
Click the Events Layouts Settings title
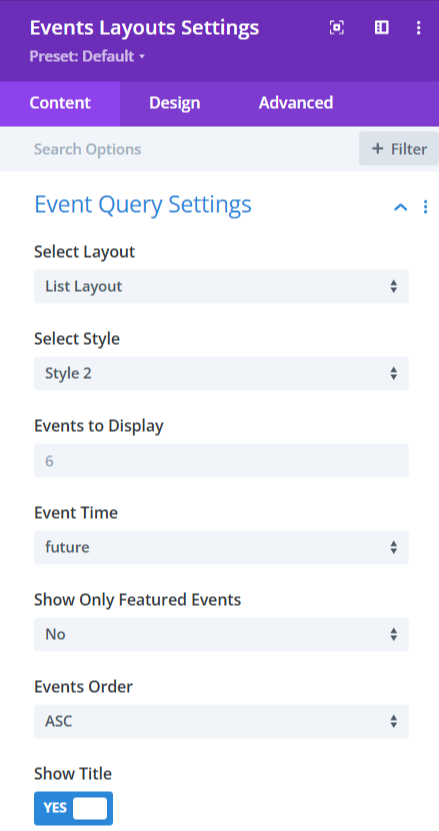[x=144, y=28]
